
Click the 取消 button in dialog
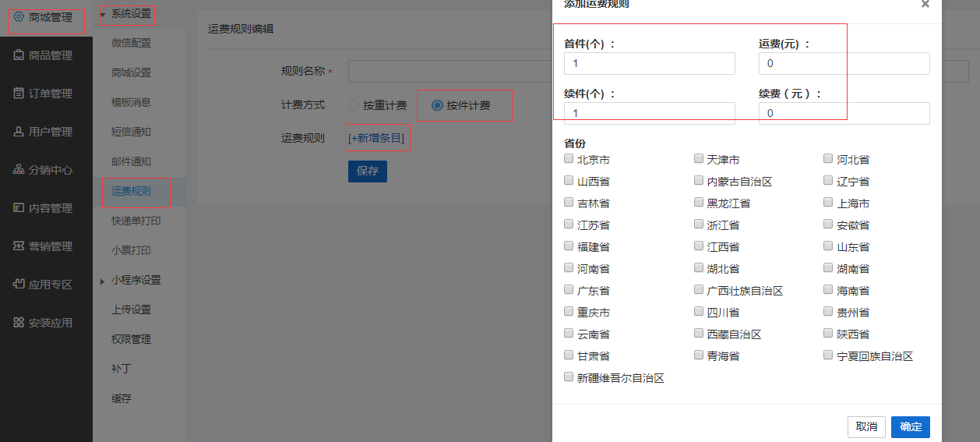point(866,426)
